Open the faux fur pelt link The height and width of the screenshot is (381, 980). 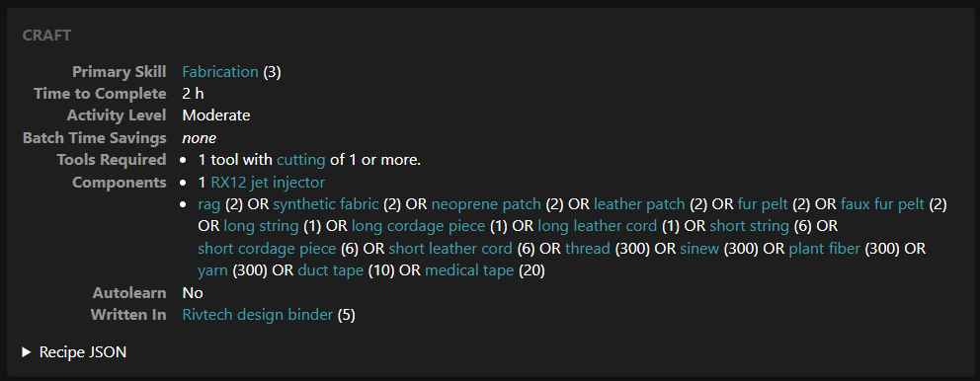[x=882, y=204]
